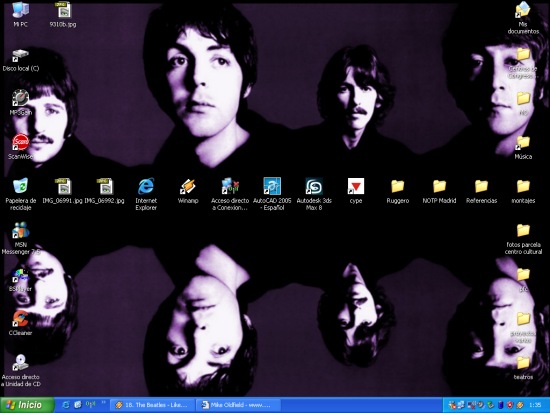Screen dimensions: 550x413
Task: Launch Internet Explorer desktop icon
Action: (146, 194)
